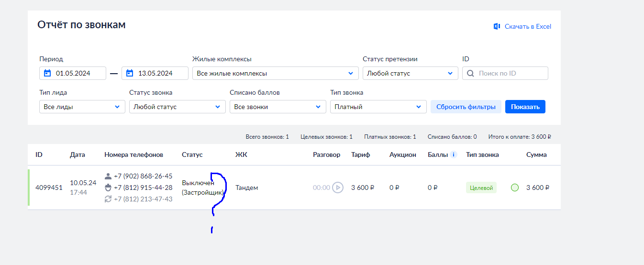Click calendar icon for start date 01.05.2024
The image size is (644, 265).
click(x=47, y=73)
